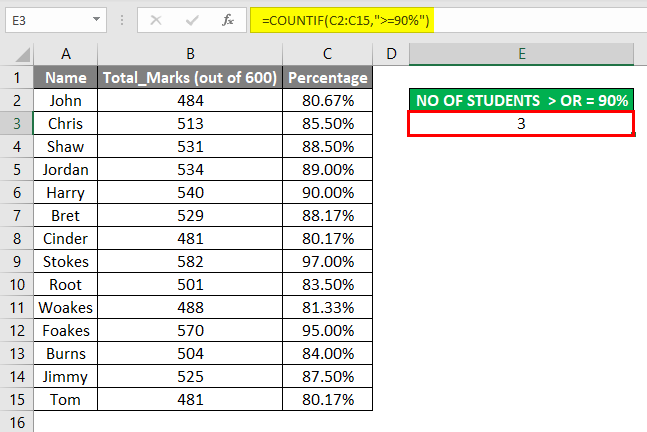Image resolution: width=647 pixels, height=432 pixels.
Task: Select the marks cell 513
Action: click(190, 123)
